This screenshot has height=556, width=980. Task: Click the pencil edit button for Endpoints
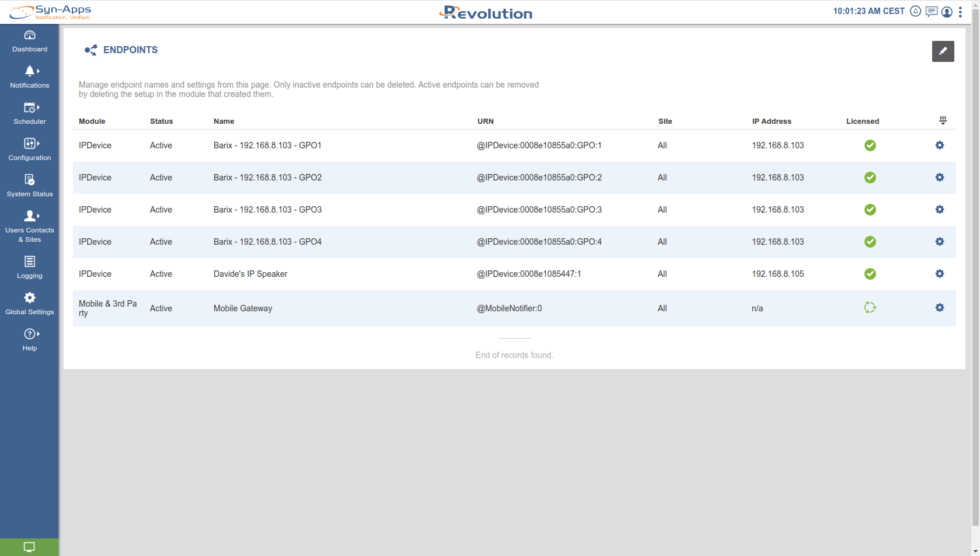(x=943, y=51)
